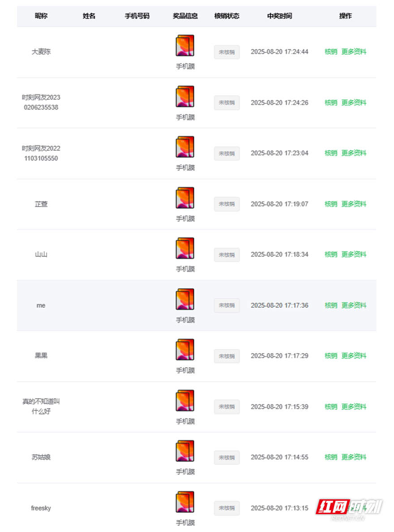Open 更多资料 for 时刻网友20230206235538

[354, 103]
